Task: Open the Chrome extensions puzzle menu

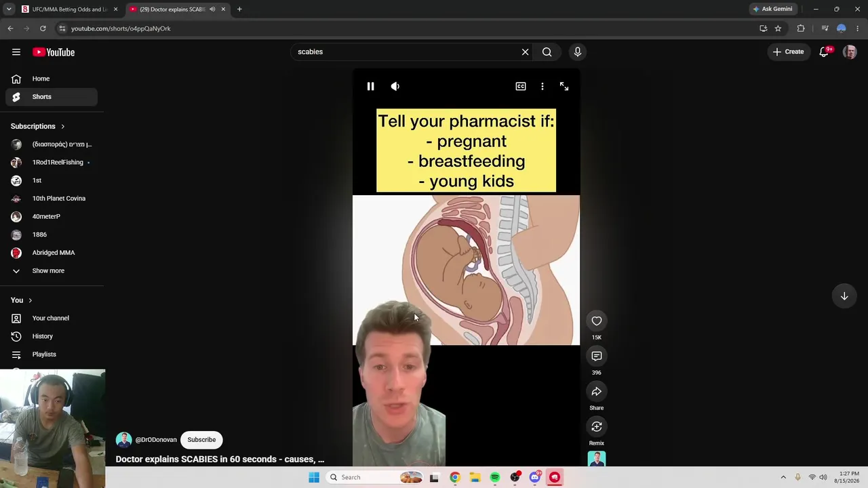Action: 801,28
